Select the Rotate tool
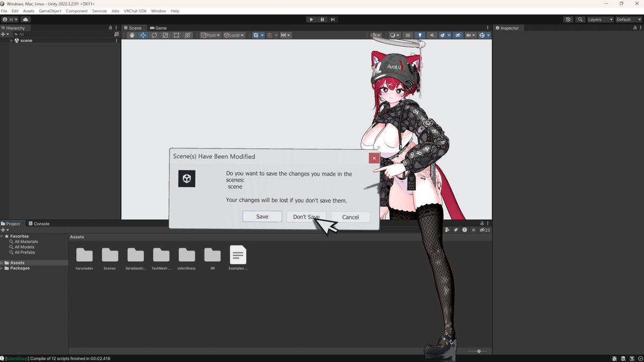 pos(154,35)
